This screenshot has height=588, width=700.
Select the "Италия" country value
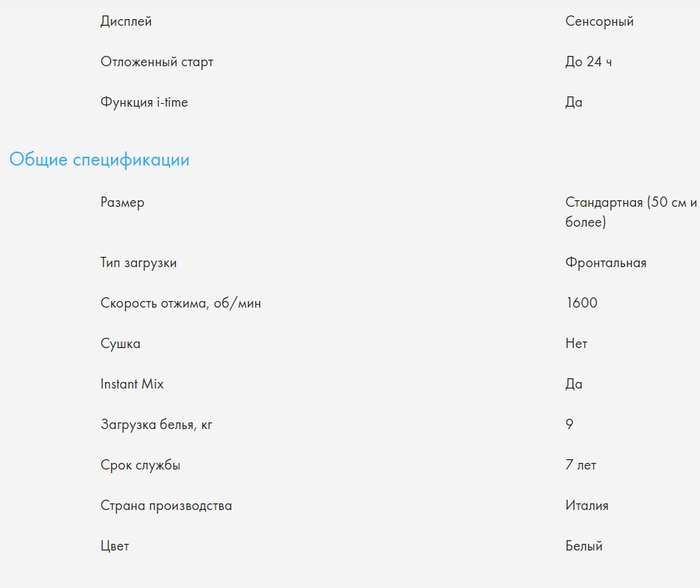coord(587,506)
